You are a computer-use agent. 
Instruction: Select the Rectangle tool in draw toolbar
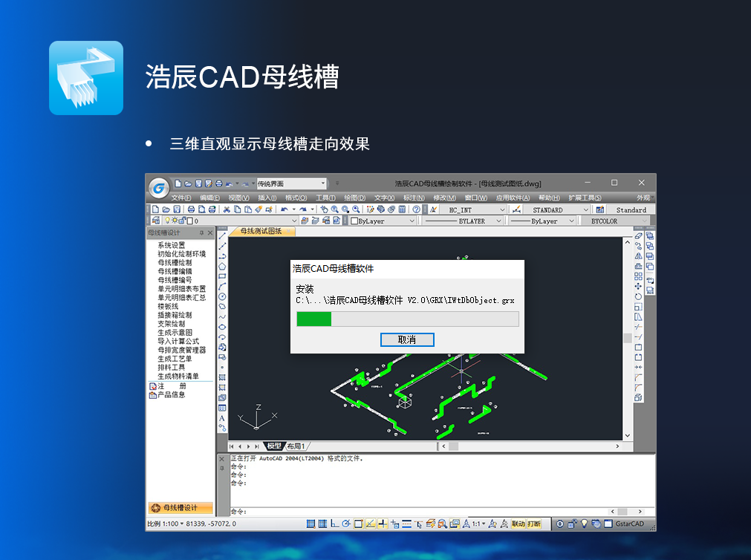click(x=222, y=276)
